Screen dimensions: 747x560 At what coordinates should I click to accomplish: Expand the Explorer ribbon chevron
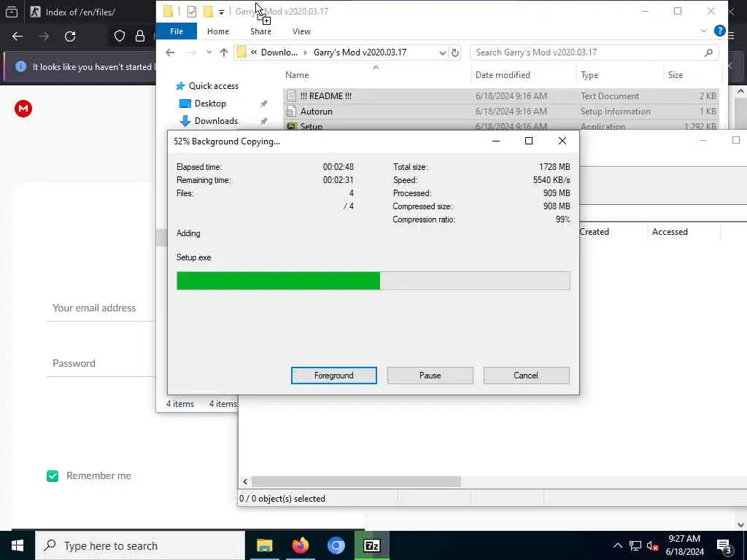pyautogui.click(x=704, y=31)
